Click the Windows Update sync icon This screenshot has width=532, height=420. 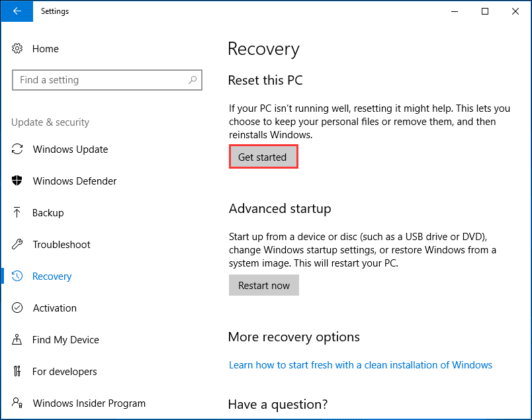18,149
